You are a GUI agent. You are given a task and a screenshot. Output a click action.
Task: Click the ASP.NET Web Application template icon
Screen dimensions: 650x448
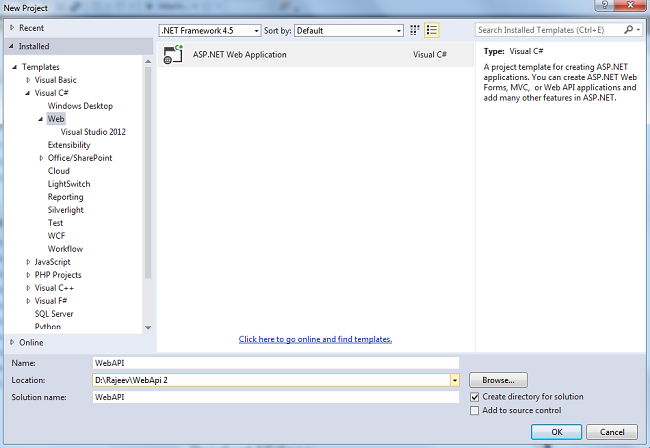tap(173, 55)
